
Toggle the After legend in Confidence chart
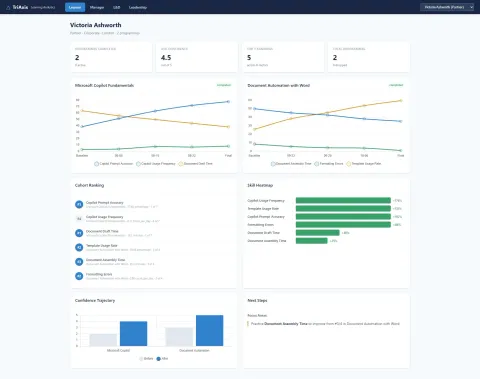coord(162,359)
